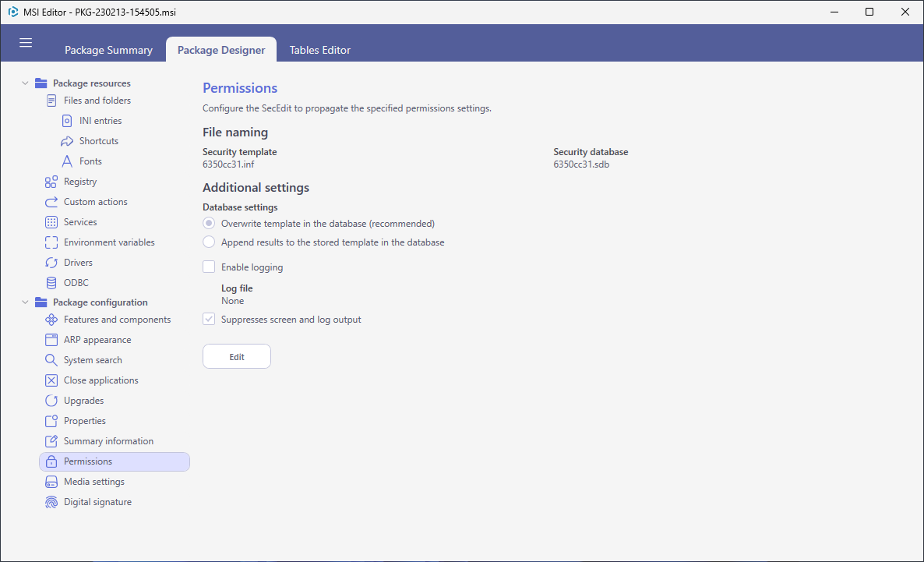Select Overwrite template in the database radio

pos(209,224)
